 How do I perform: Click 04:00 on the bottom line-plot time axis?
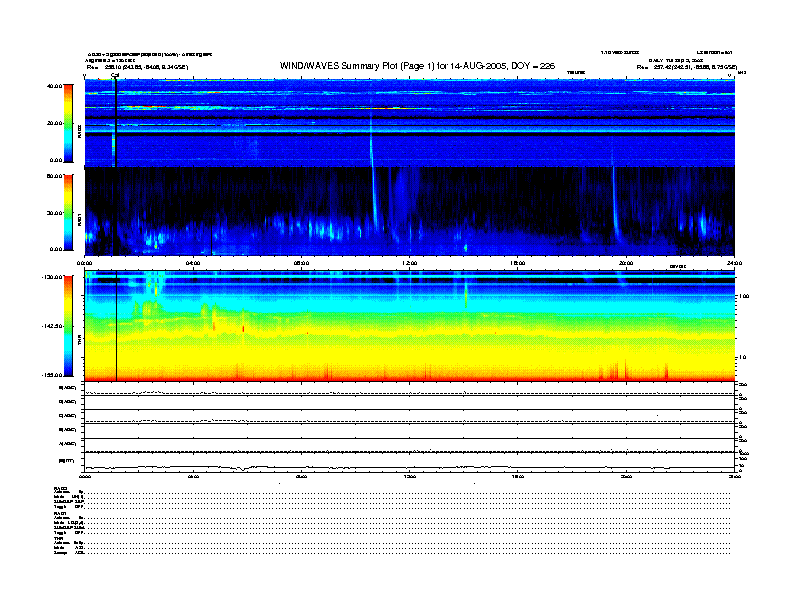[x=193, y=476]
